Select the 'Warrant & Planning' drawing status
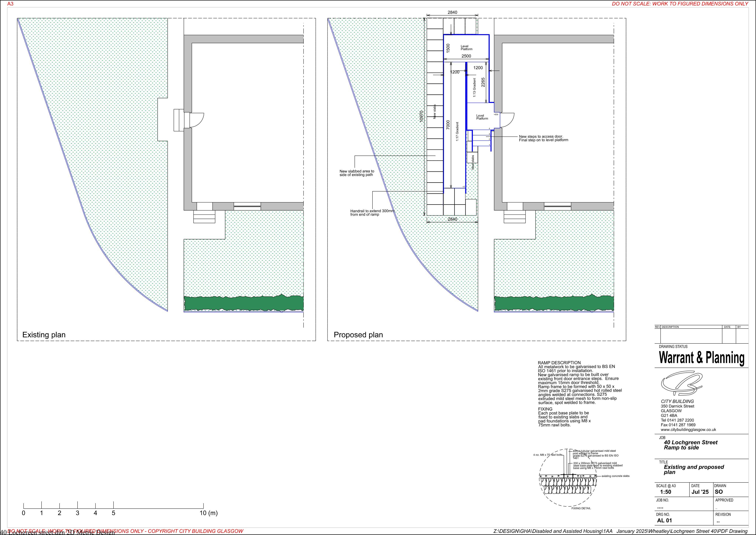Screen dimensions: 756x535 click(702, 358)
